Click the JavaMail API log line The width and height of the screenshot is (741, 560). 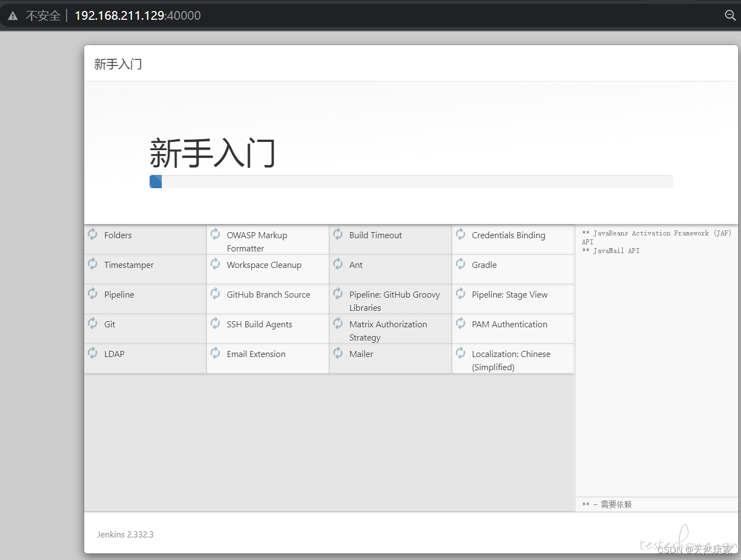pyautogui.click(x=611, y=251)
